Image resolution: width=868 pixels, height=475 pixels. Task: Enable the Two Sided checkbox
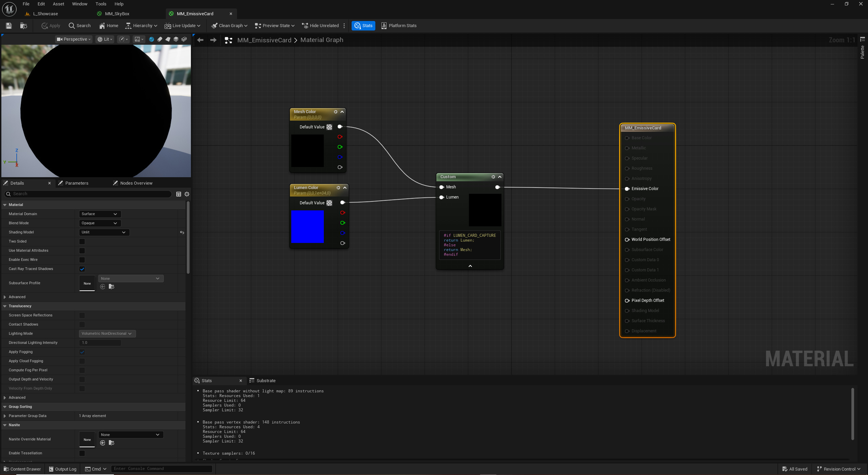(82, 241)
